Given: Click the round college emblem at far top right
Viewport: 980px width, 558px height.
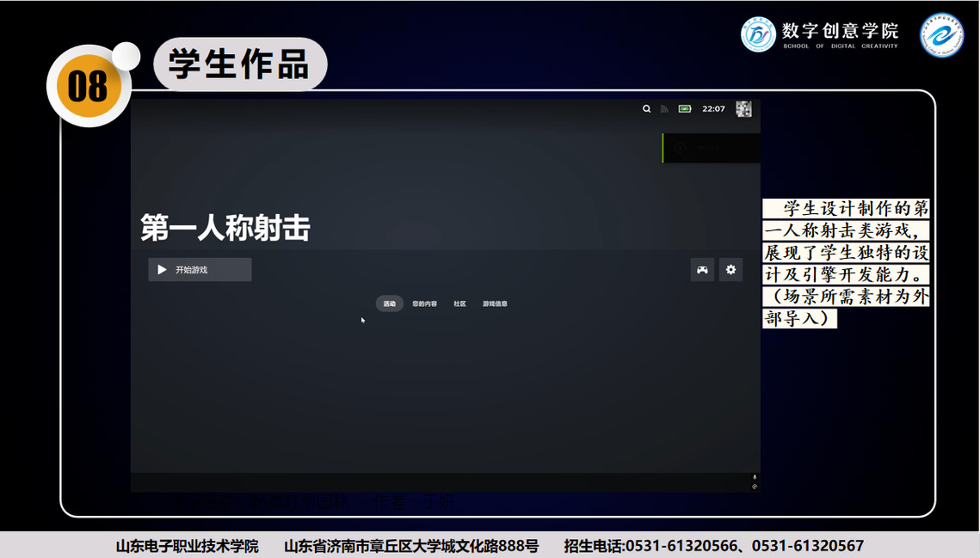Looking at the screenshot, I should 942,34.
